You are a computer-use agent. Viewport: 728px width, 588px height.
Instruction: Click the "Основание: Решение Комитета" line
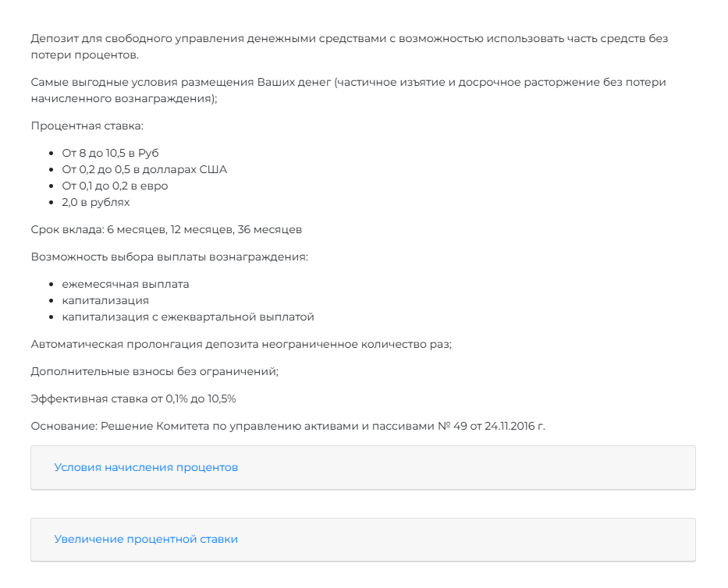(287, 427)
